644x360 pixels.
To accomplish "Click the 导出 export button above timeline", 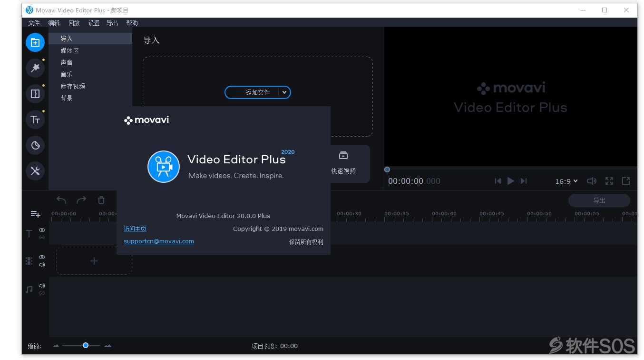I will 599,200.
